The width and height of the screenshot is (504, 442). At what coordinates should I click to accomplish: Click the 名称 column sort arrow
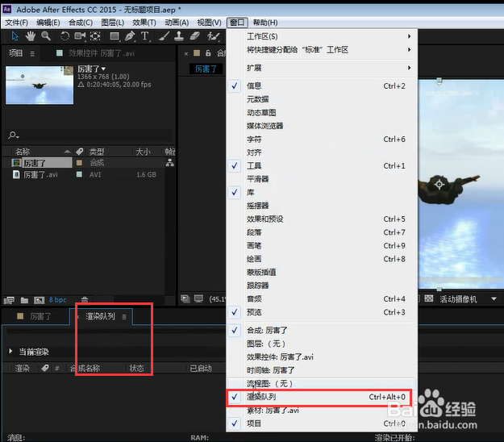67,152
